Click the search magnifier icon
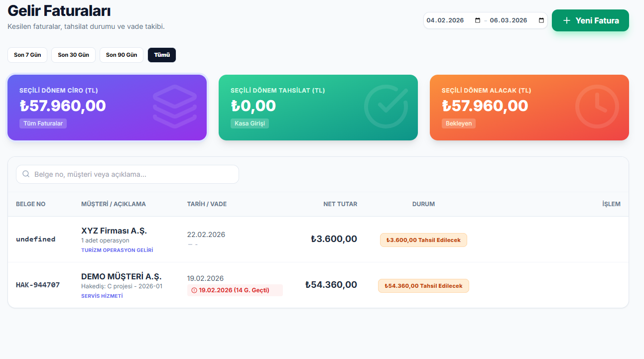 (x=26, y=174)
